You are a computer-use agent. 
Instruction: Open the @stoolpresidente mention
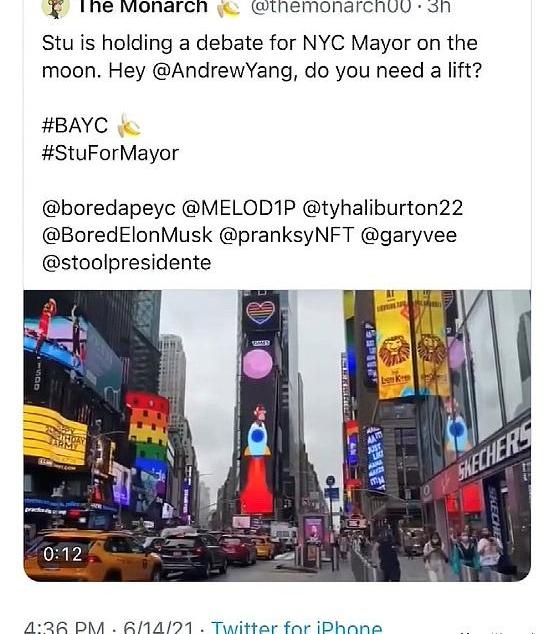127,263
